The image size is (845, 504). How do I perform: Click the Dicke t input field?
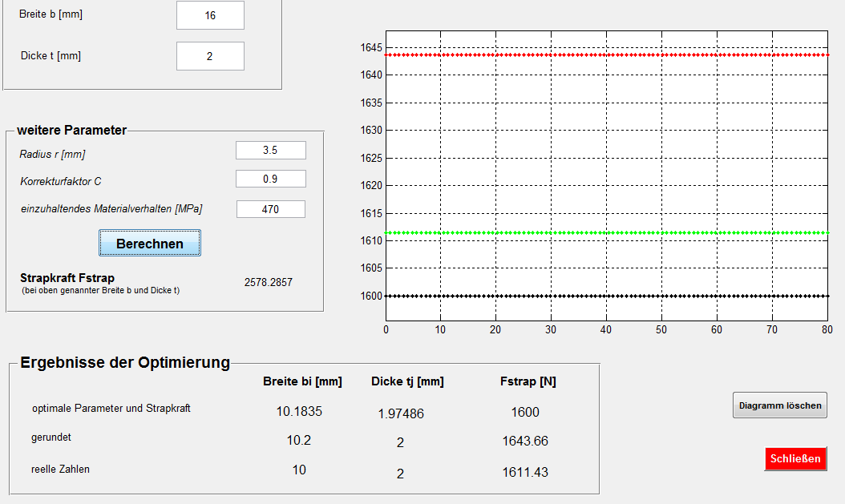click(210, 56)
